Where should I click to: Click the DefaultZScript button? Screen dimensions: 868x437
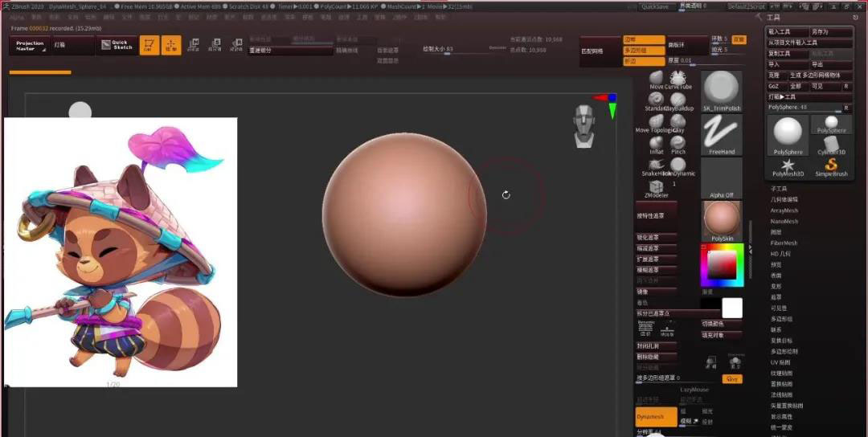746,6
